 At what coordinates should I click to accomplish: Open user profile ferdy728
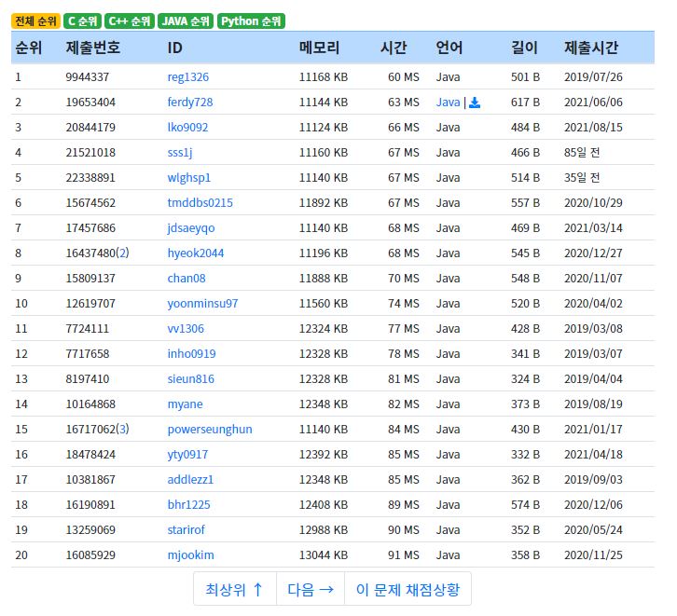tap(190, 103)
